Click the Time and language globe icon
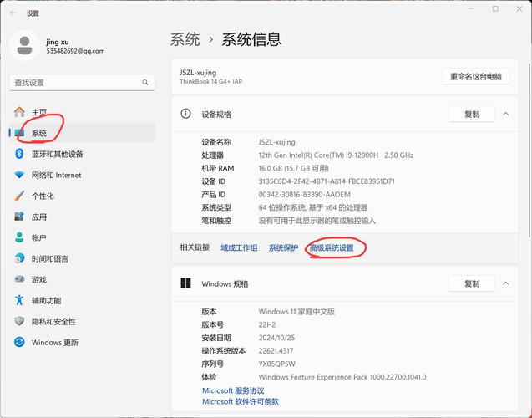The height and width of the screenshot is (418, 532). [x=19, y=258]
